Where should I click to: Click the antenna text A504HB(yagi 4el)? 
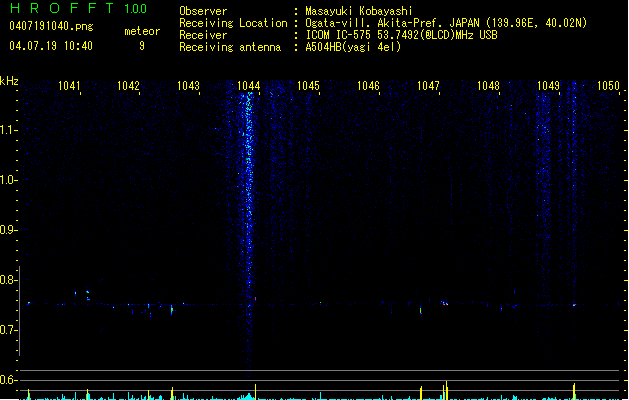tap(353, 47)
